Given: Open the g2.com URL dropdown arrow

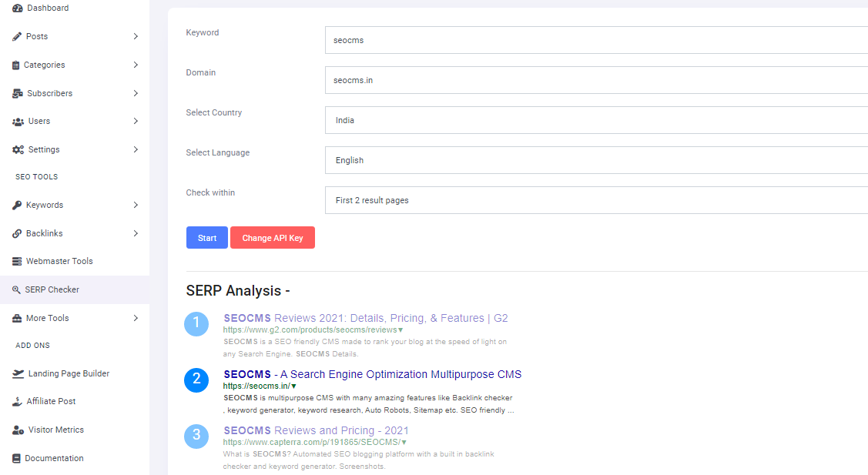Looking at the screenshot, I should (x=400, y=330).
